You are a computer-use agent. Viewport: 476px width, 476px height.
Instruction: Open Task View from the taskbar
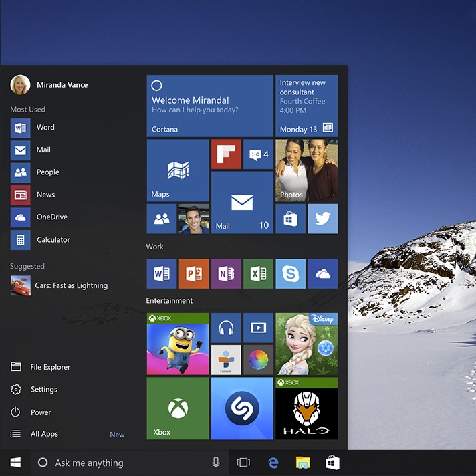pos(243,463)
